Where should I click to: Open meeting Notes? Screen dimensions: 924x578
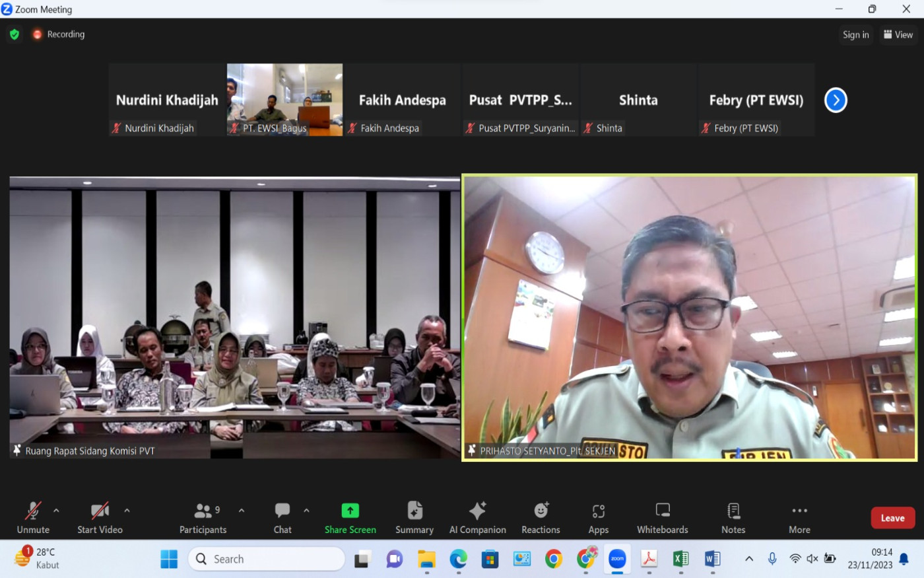point(733,517)
